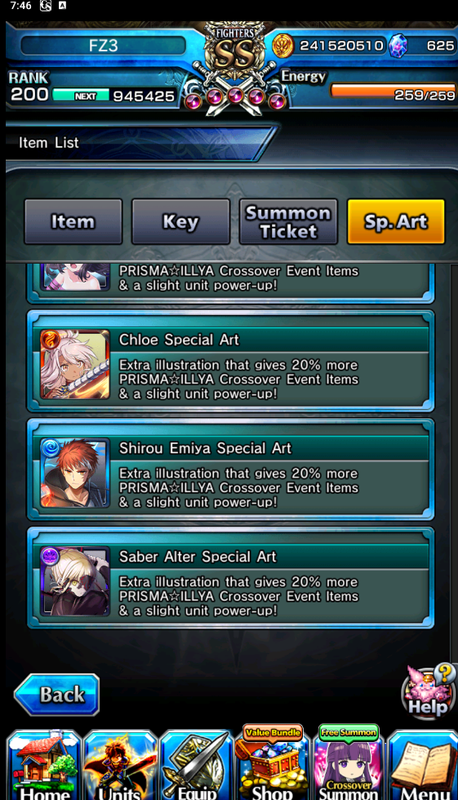Screen dimensions: 458x800
Task: Open the Home house icon
Action: [44, 764]
